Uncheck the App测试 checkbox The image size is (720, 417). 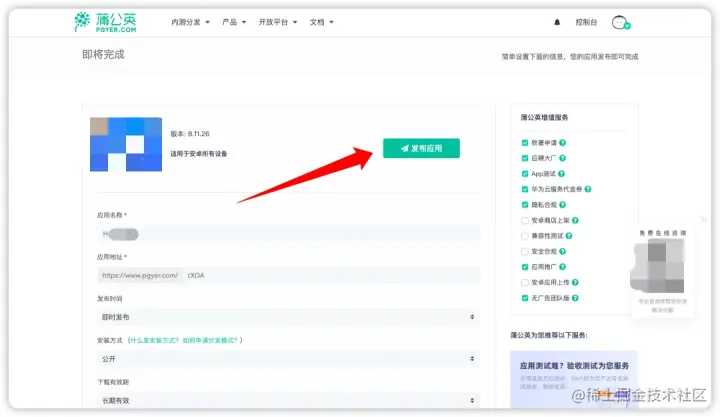coord(525,174)
